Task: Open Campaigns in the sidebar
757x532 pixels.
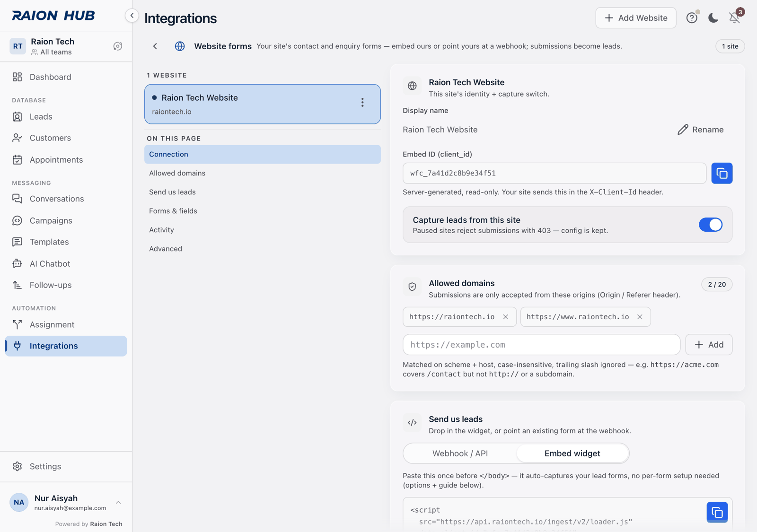Action: pos(66,221)
